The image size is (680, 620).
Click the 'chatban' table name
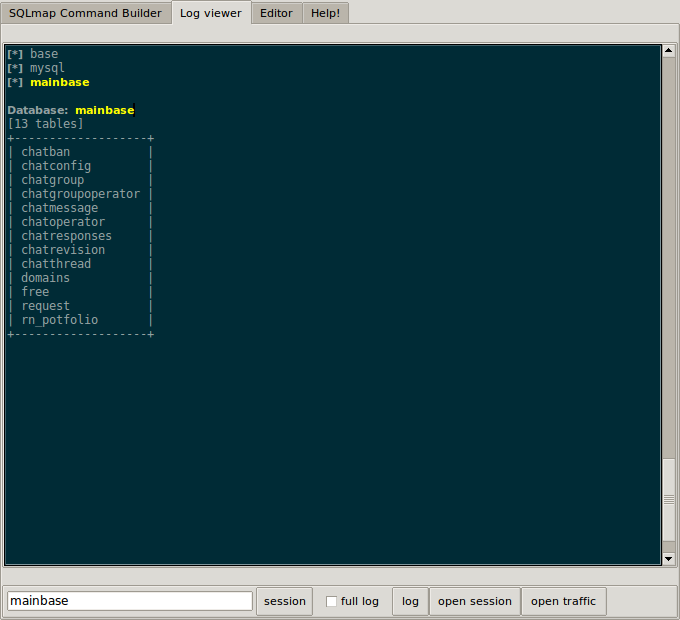tap(46, 152)
